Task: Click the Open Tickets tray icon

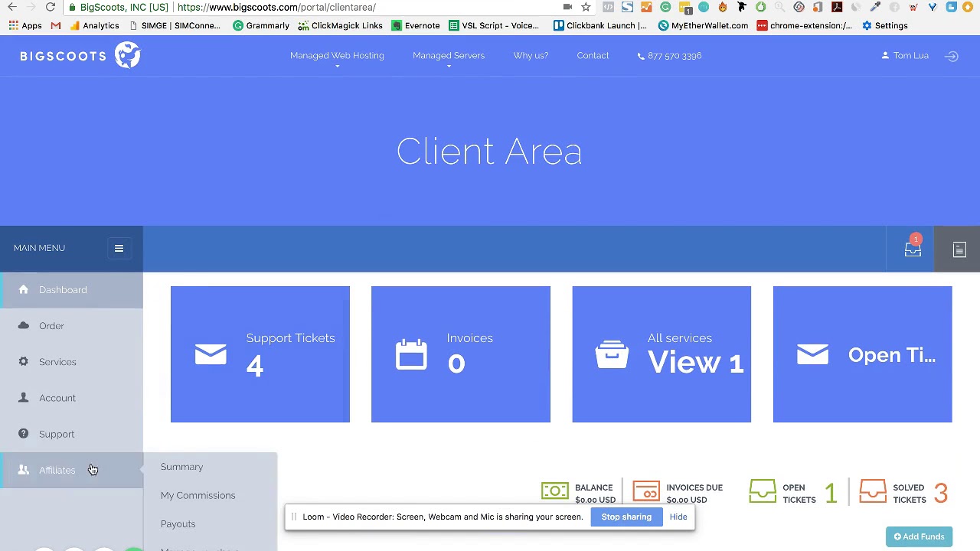Action: pos(763,491)
